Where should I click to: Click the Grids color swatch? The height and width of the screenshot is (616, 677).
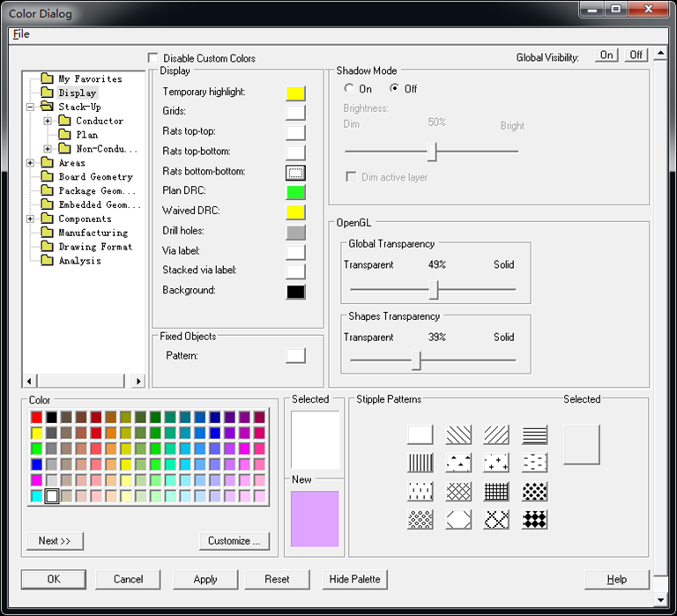(296, 112)
